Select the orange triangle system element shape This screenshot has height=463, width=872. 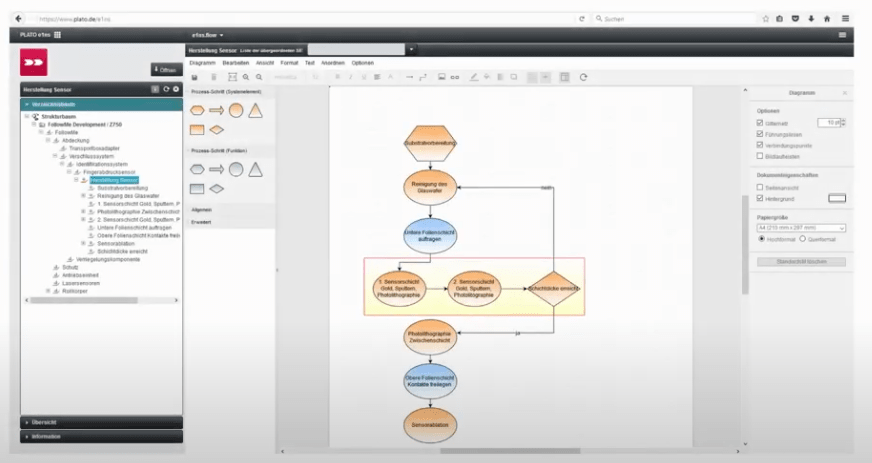(255, 110)
